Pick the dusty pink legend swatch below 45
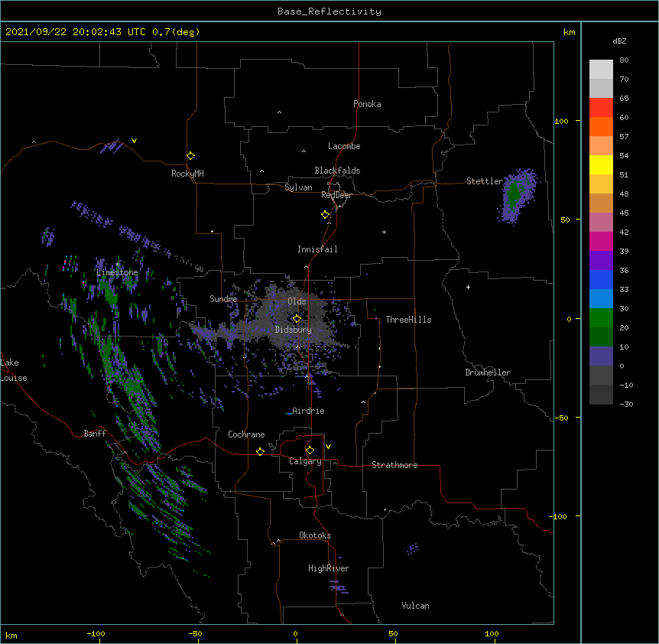 coord(601,222)
